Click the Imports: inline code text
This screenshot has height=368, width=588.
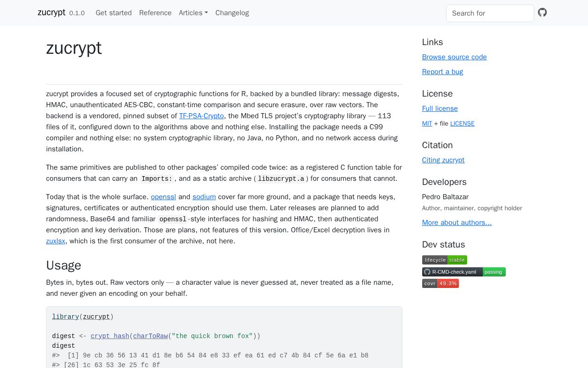coord(157,179)
